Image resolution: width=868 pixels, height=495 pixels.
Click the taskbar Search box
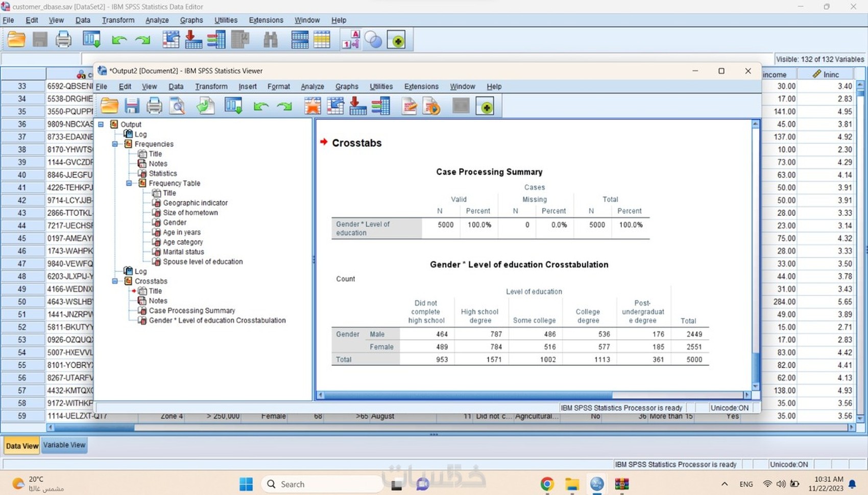click(322, 484)
